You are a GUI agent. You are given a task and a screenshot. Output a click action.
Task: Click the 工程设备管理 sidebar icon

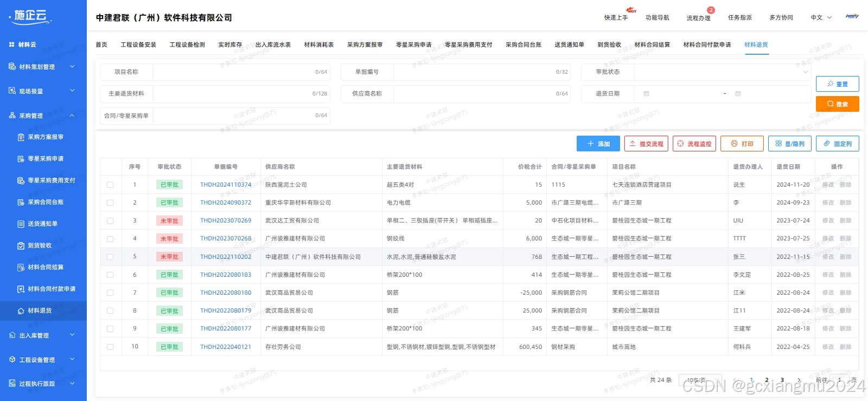(12, 359)
